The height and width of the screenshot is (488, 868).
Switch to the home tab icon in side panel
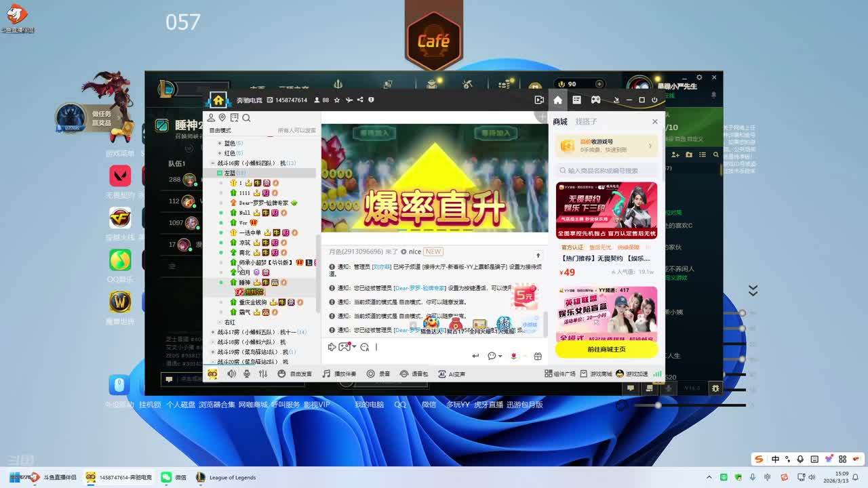pyautogui.click(x=557, y=100)
